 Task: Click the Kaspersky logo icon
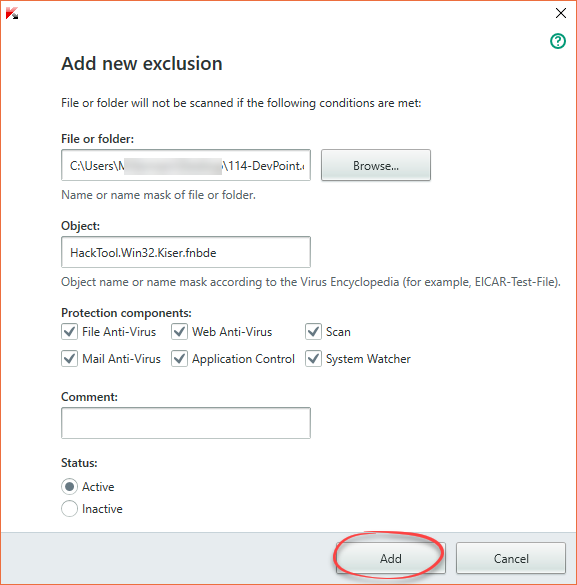tap(12, 13)
